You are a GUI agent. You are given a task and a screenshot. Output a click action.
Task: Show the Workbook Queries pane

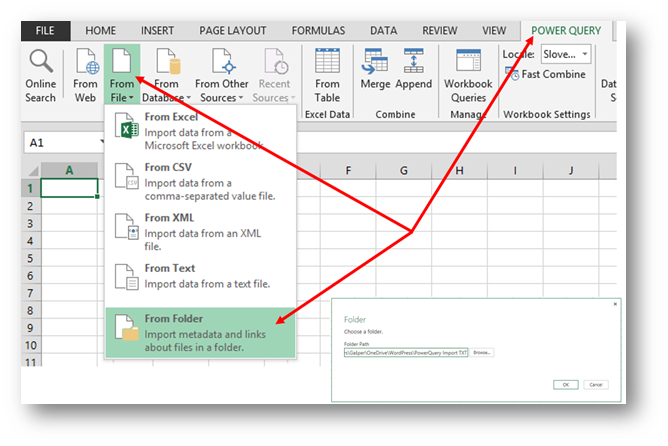468,75
